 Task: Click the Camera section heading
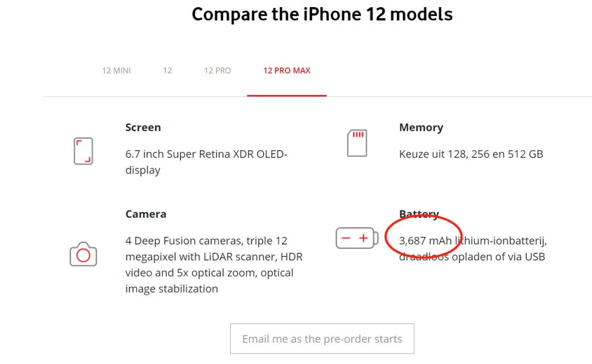coord(146,214)
